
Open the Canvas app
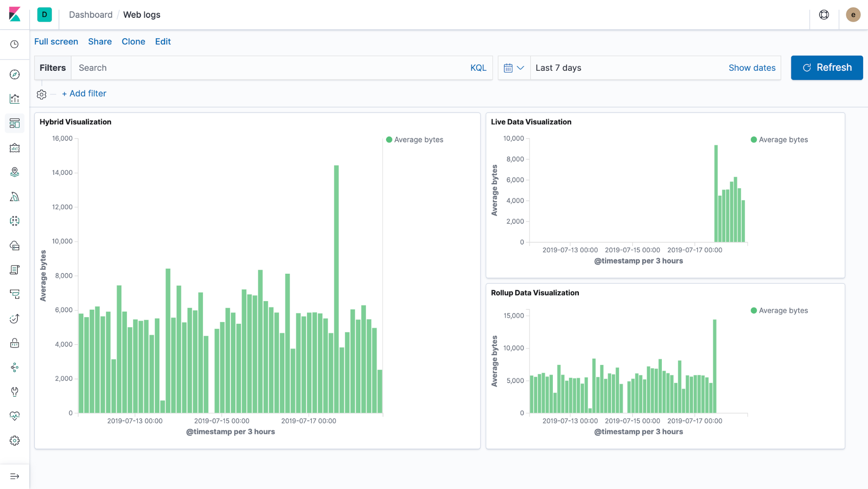(14, 148)
